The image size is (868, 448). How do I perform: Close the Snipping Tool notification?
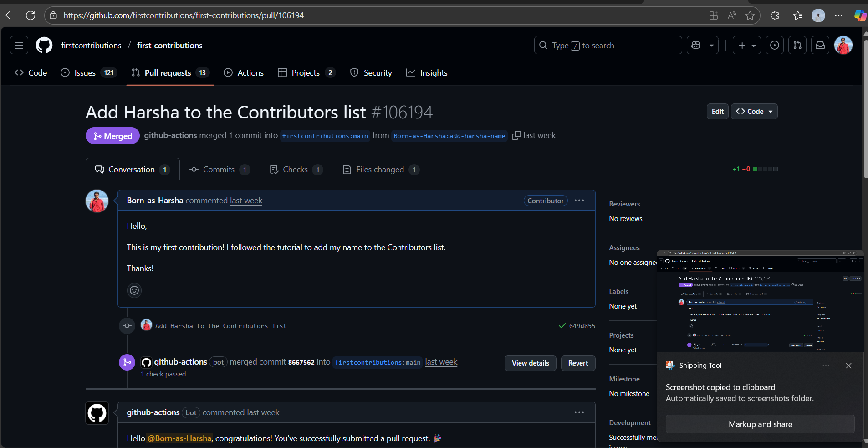click(x=848, y=366)
